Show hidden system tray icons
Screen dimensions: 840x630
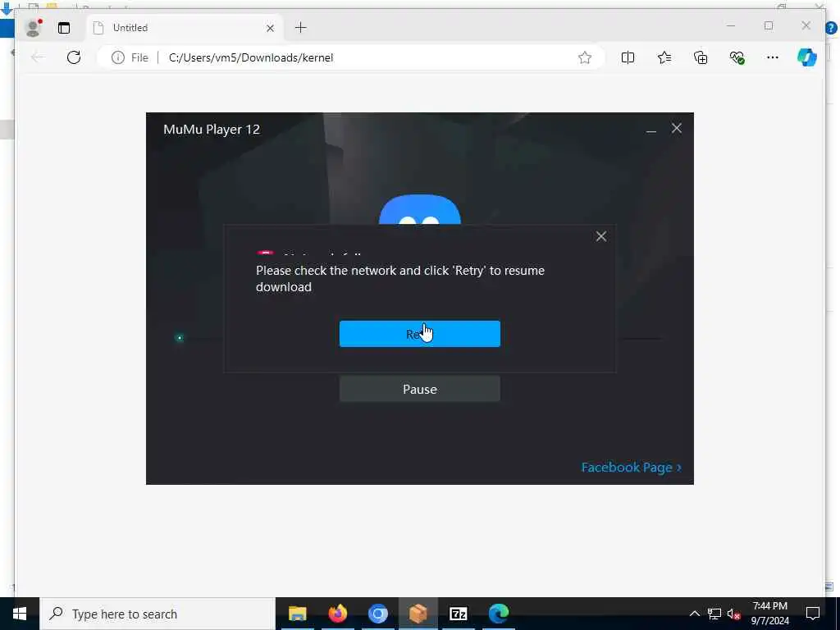point(694,614)
